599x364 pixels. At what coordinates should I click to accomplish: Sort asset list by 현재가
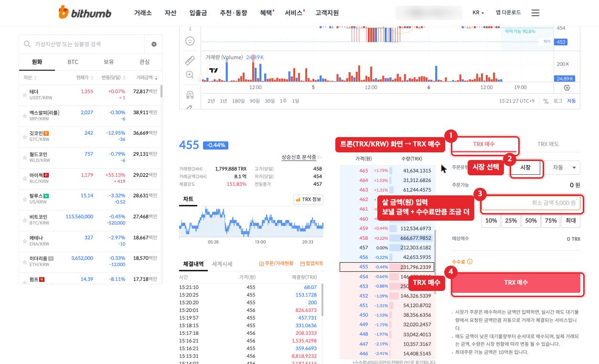pyautogui.click(x=85, y=77)
